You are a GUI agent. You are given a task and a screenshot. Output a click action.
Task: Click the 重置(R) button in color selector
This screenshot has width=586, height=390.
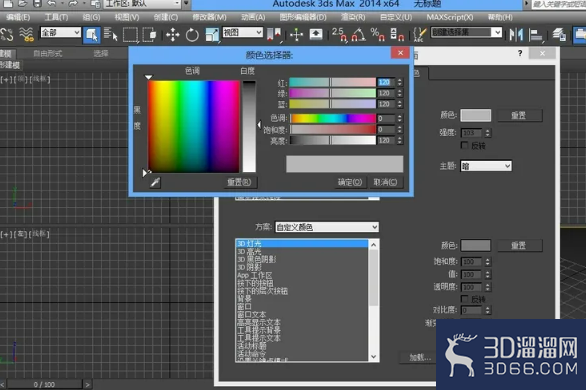(239, 182)
